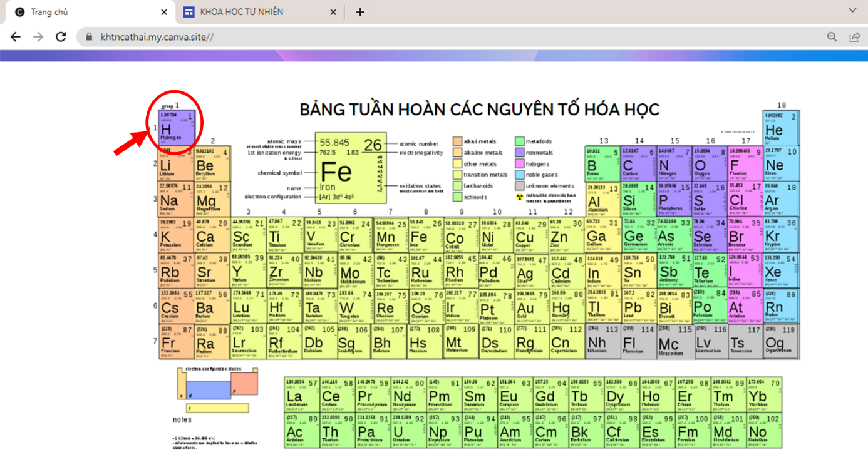The image size is (868, 472).
Task: Click the large Fe example legend box
Action: point(351,168)
